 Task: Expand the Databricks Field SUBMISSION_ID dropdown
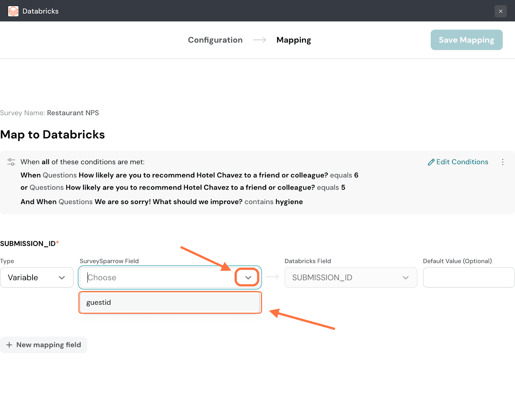pyautogui.click(x=351, y=277)
